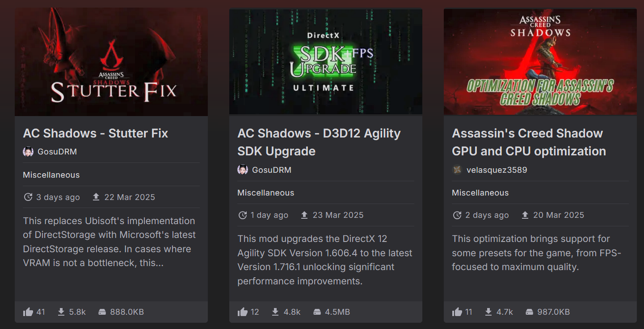Screen dimensions: 644x329
Task: Click the updated clock icon beside '2 days ago'
Action: pos(457,215)
